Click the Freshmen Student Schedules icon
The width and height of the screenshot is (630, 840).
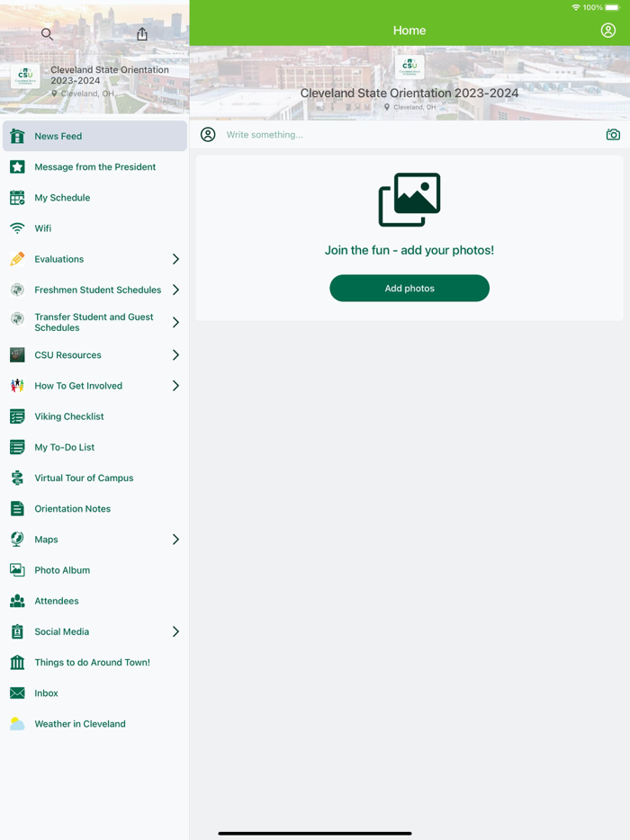click(17, 290)
